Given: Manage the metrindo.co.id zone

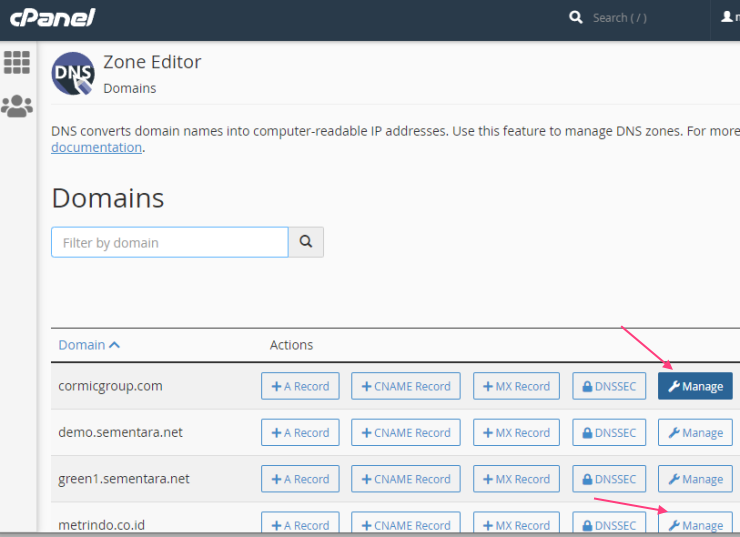Looking at the screenshot, I should coord(695,524).
